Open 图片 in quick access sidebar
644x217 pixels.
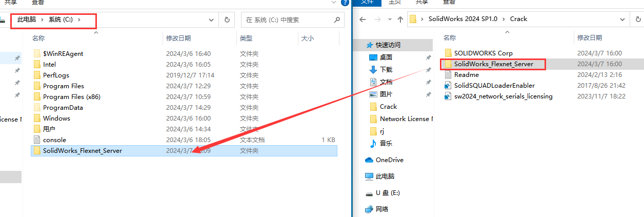(x=386, y=94)
